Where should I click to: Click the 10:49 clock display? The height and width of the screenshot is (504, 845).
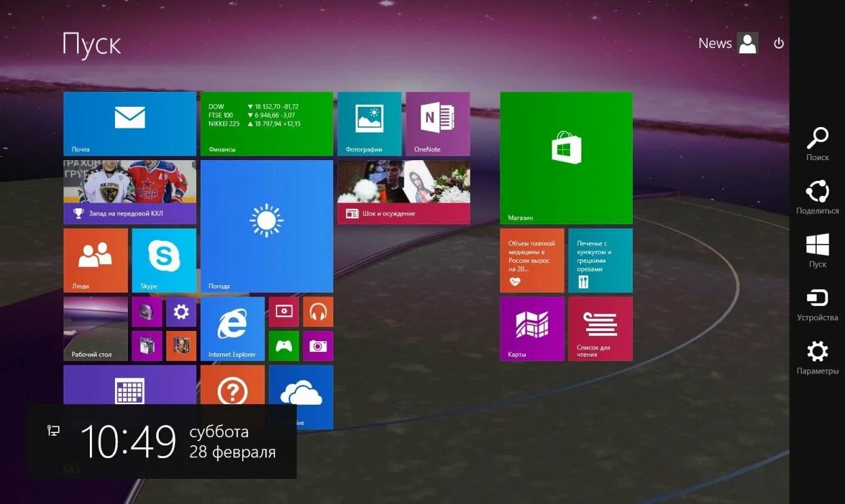coord(128,442)
